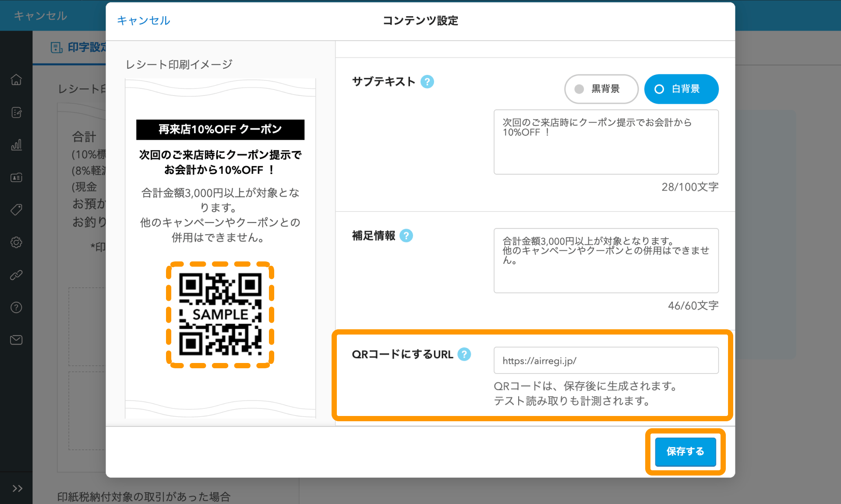The image size is (841, 504).
Task: Click the home icon in left sidebar
Action: (16, 80)
